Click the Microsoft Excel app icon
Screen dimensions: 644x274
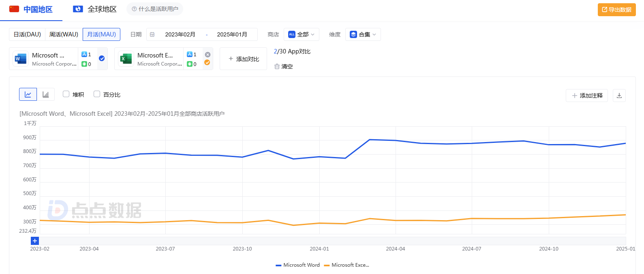126,59
